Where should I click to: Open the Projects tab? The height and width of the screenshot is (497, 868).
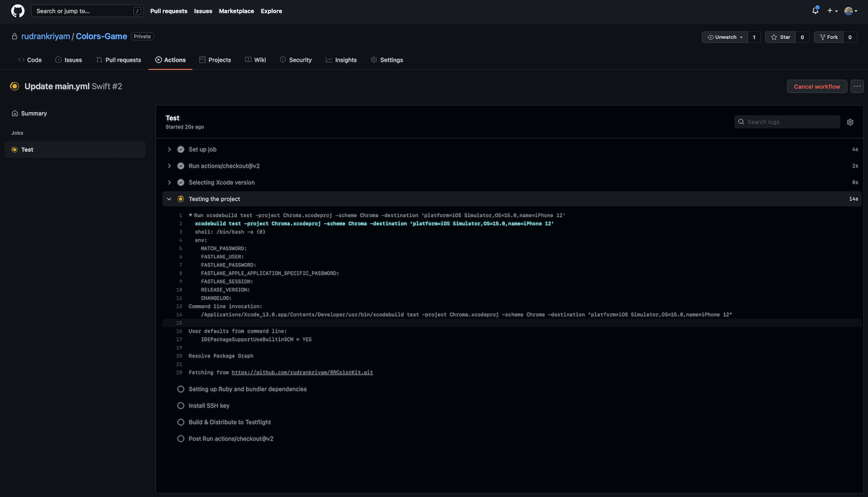(x=215, y=60)
